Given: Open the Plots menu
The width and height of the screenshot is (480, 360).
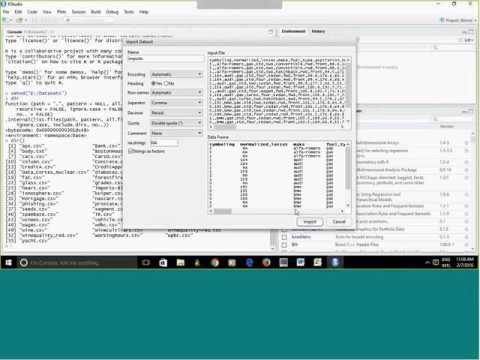Looking at the screenshot, I should 61,12.
